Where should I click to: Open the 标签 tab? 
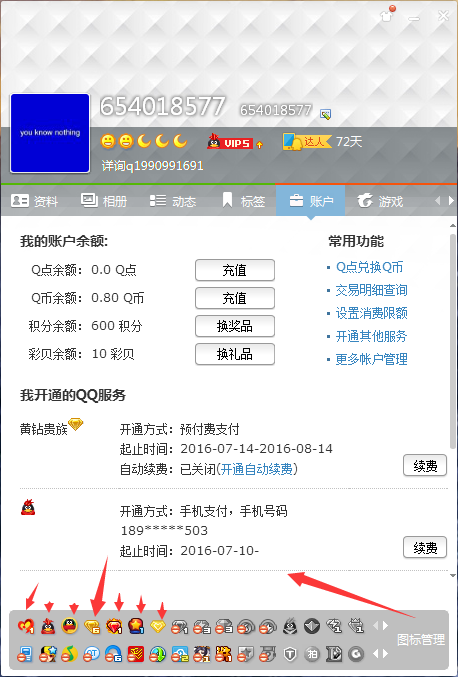click(243, 201)
